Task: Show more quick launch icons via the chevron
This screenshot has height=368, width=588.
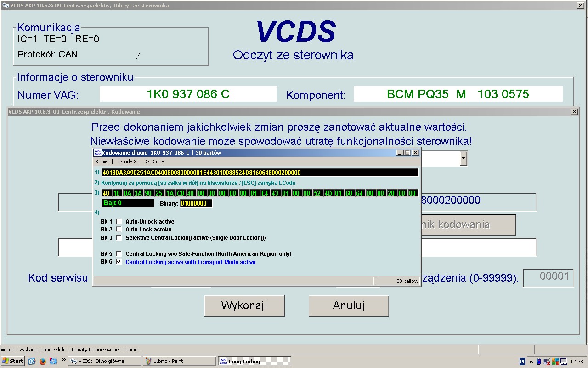Action: click(63, 359)
